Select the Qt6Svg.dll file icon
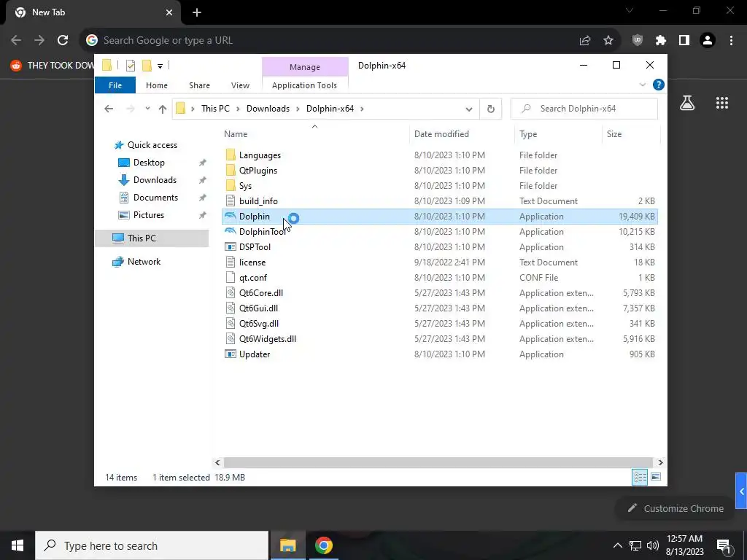 231,323
